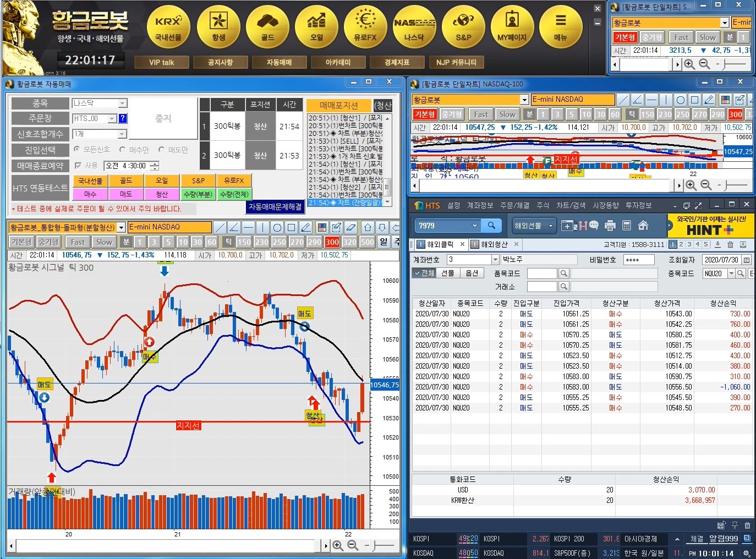Expand the 주문창 HTS_00 dropdown
The width and height of the screenshot is (756, 559).
112,118
